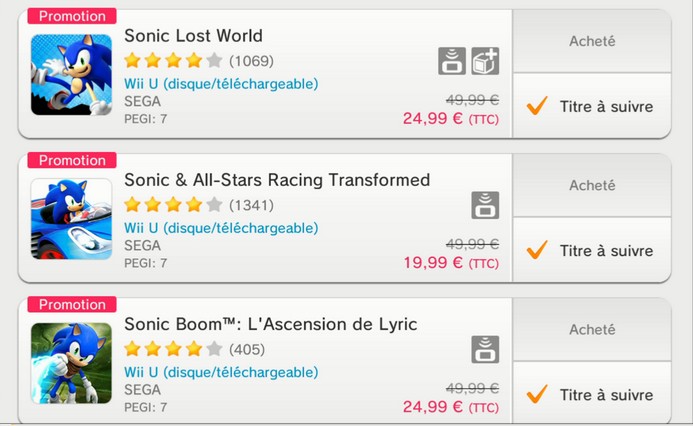Open Sonic Boom™: L'Ascension de Lyric title
The height and width of the screenshot is (426, 693).
270,324
